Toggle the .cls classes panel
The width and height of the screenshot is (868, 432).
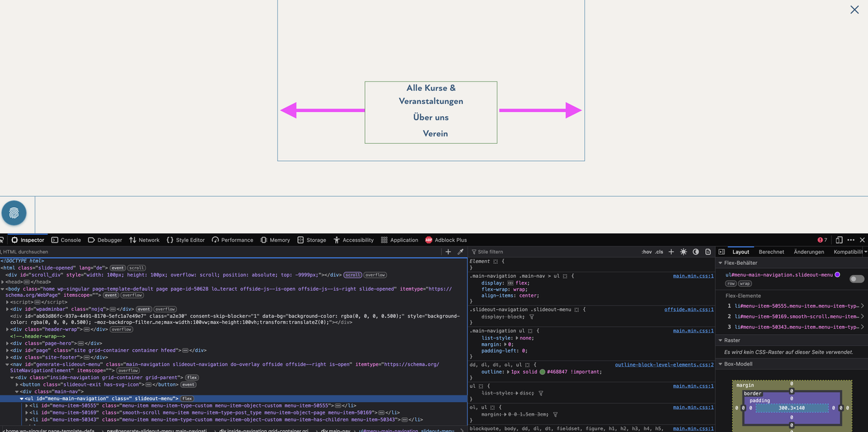pos(659,251)
